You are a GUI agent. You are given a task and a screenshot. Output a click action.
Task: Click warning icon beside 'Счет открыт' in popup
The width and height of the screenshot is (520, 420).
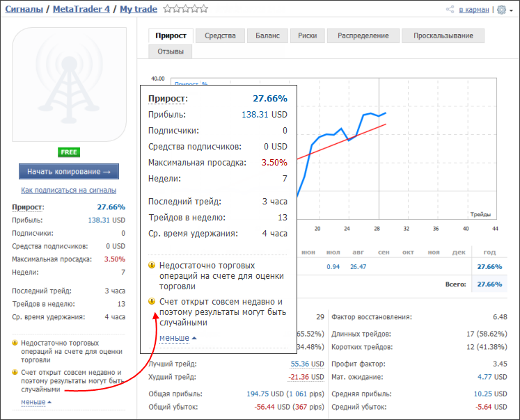(x=152, y=301)
